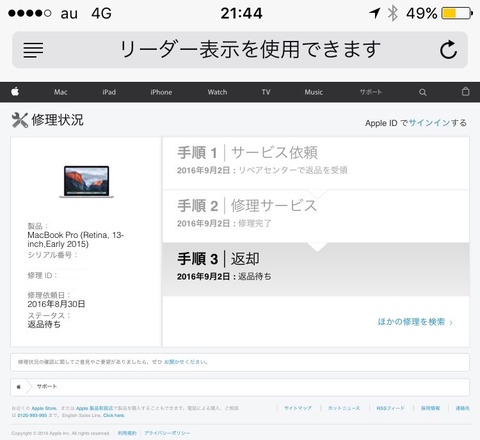Tap the Bluetooth status icon

[393, 13]
